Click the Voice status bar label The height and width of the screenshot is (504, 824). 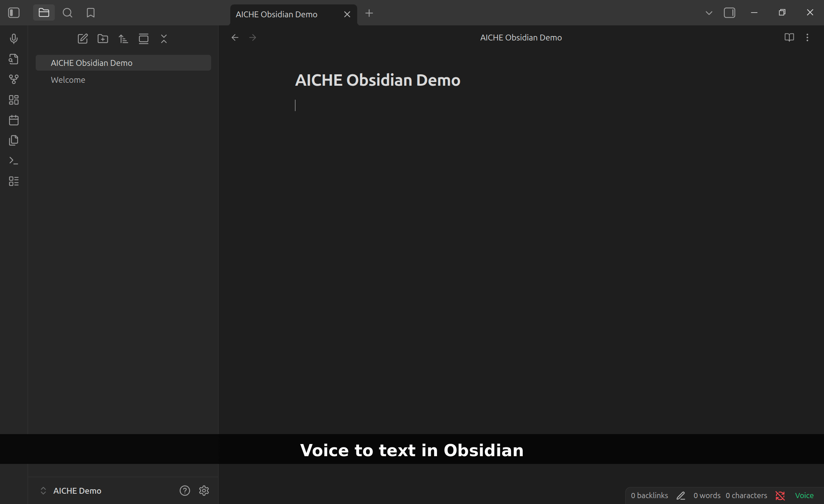[804, 495]
